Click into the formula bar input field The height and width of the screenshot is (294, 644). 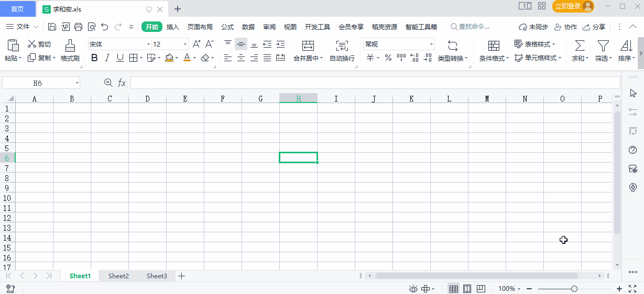(374, 83)
